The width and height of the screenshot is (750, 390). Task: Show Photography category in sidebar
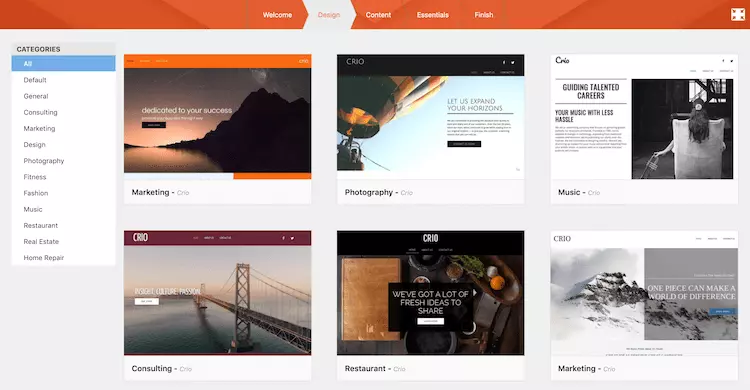click(x=64, y=161)
